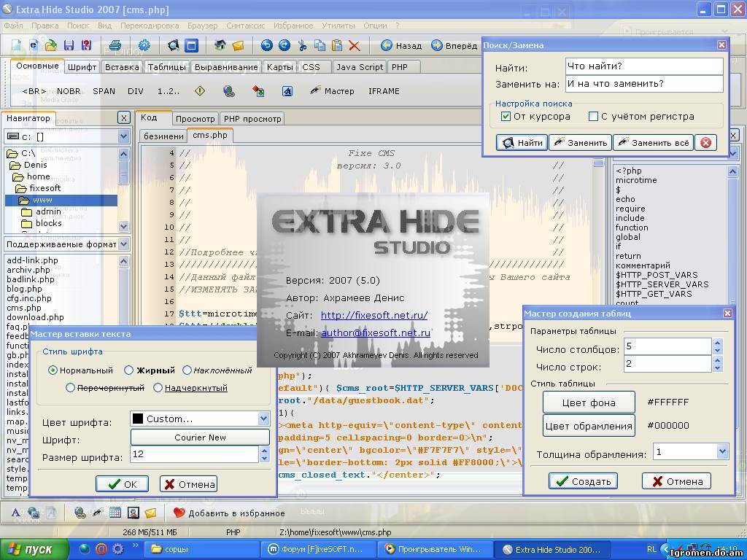Image resolution: width=747 pixels, height=560 pixels.
Task: Open the http://fixesoft.net.ru/ link
Action: pyautogui.click(x=374, y=315)
